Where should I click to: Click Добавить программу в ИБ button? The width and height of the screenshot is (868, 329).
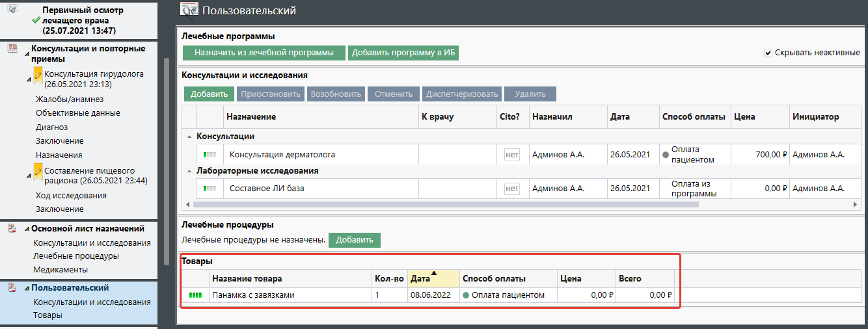click(x=403, y=53)
